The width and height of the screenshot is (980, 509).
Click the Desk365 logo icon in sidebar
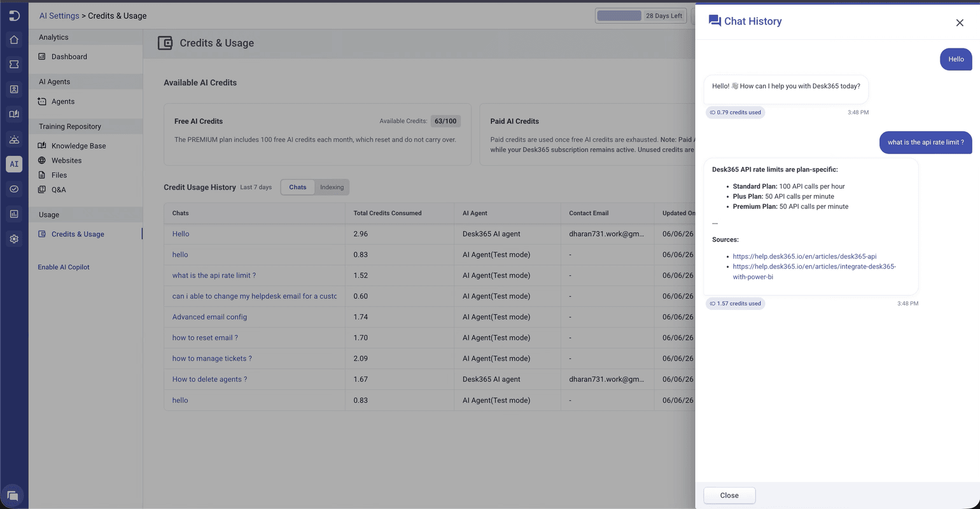[14, 16]
